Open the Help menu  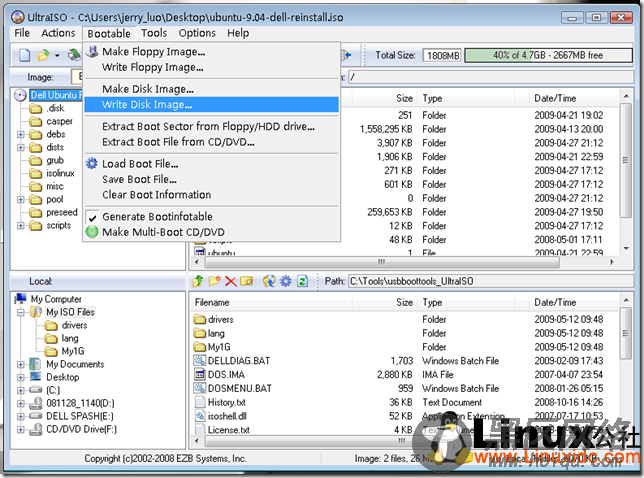(x=238, y=33)
